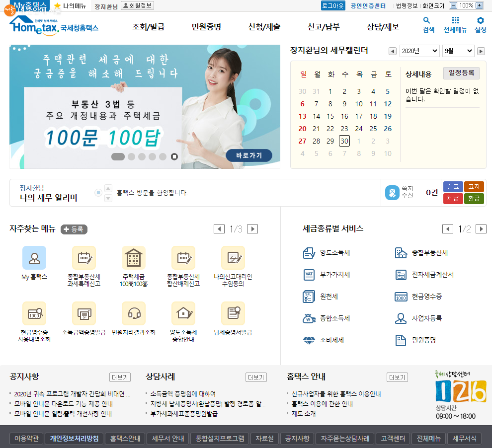Open 양도소득세 종합안내 house icon
This screenshot has height=448, width=492.
click(x=183, y=313)
